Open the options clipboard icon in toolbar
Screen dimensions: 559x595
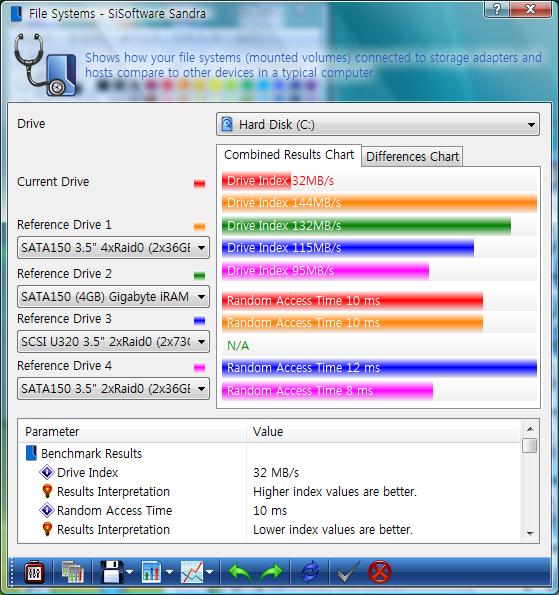tap(34, 572)
